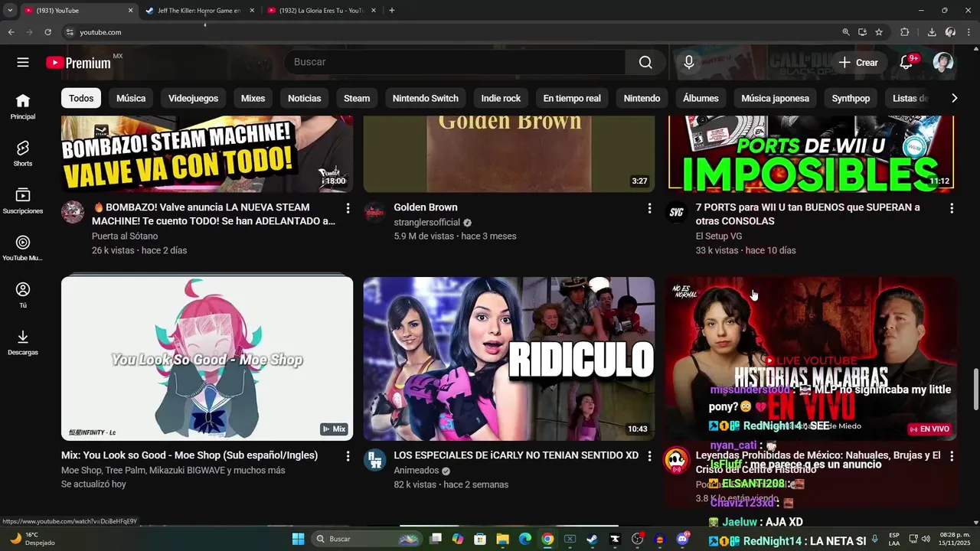
Task: Select the Todos filter chip
Action: [81, 98]
